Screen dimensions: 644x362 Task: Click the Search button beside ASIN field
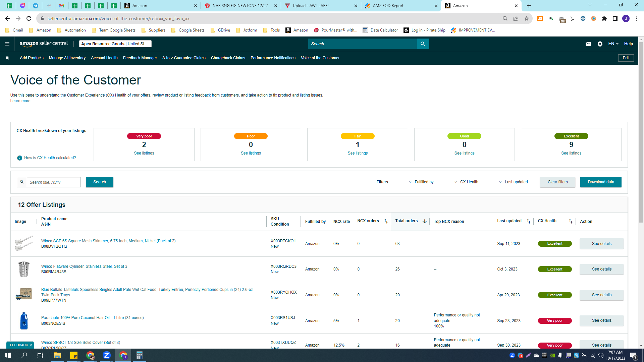100,182
